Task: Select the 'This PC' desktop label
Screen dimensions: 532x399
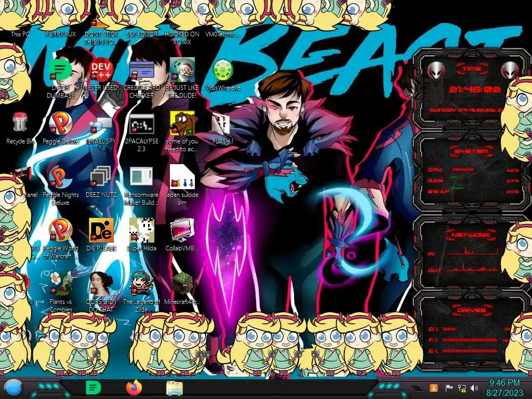Action: 20,34
